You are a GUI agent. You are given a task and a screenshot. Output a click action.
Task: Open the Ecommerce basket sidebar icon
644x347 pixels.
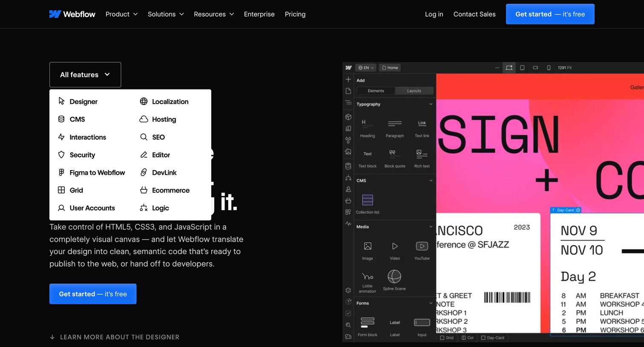(348, 201)
